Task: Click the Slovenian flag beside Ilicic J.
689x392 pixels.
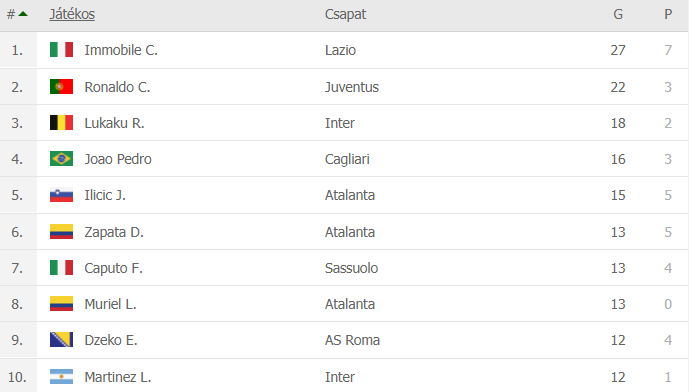Action: (62, 195)
